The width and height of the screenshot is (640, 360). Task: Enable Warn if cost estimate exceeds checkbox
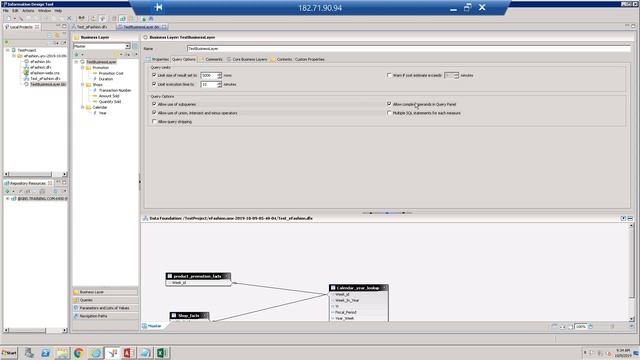[389, 76]
